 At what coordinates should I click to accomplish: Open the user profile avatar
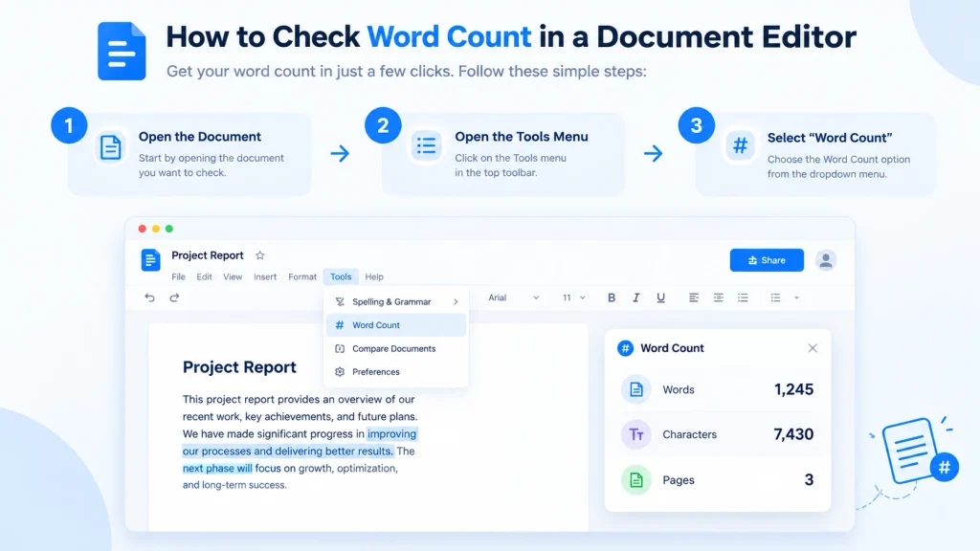click(x=826, y=260)
